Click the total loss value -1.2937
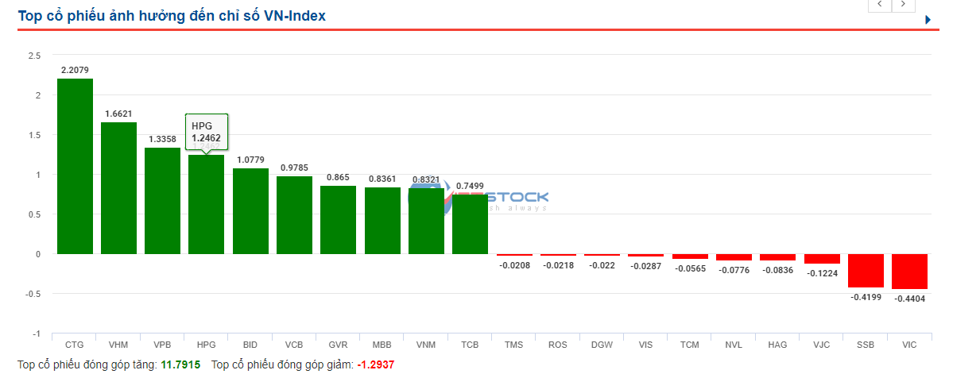The image size is (980, 374). 375,364
